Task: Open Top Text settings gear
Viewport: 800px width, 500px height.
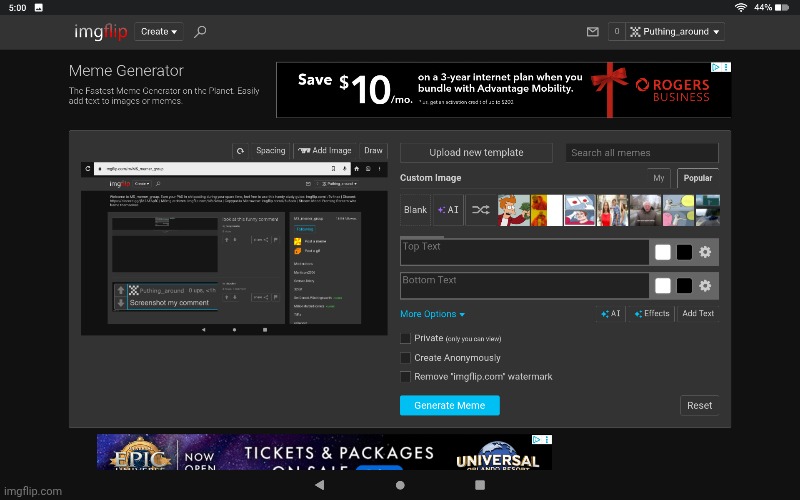Action: click(x=705, y=252)
